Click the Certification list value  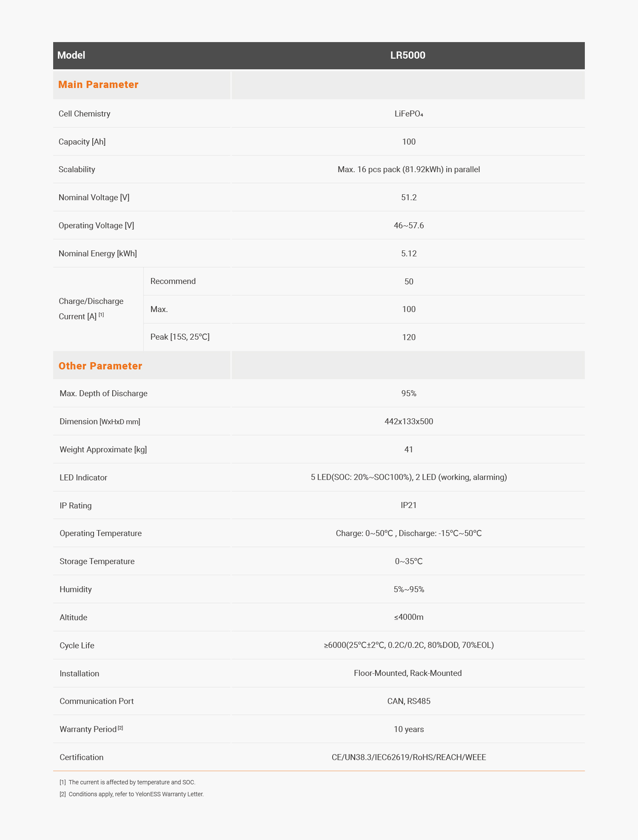[409, 758]
